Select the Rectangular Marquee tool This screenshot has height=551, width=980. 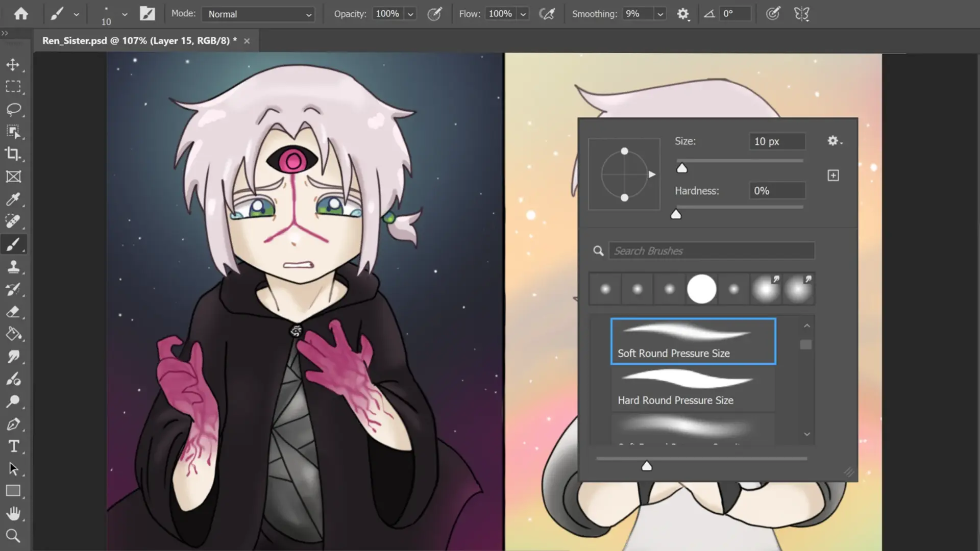13,87
